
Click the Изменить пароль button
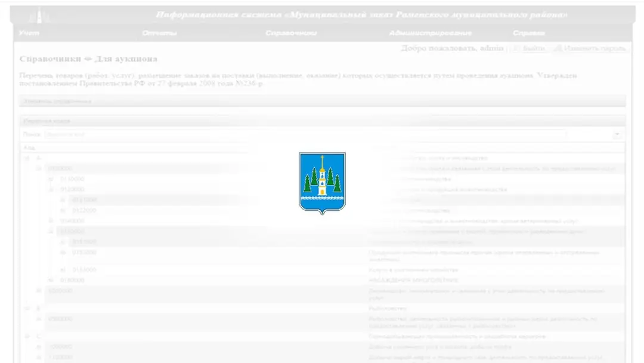590,48
